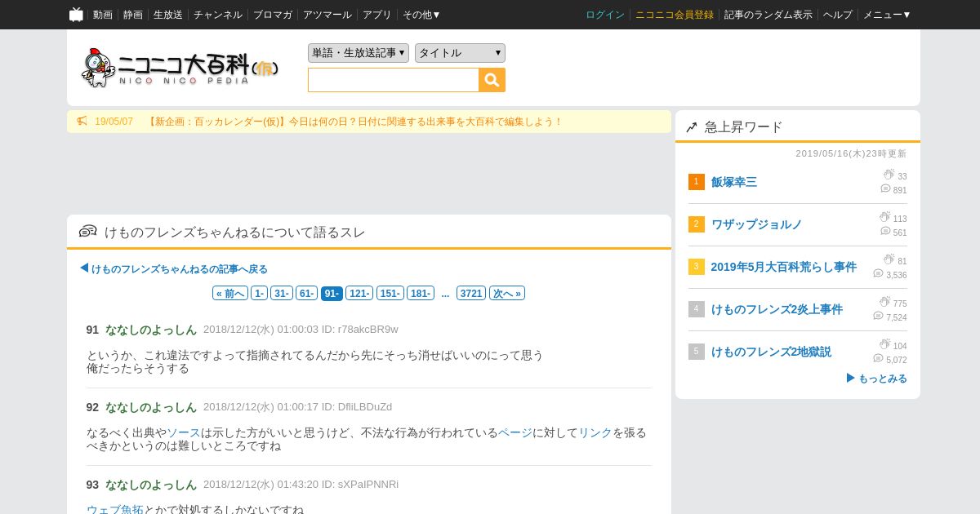Open アプリ in top navigation

click(x=377, y=15)
